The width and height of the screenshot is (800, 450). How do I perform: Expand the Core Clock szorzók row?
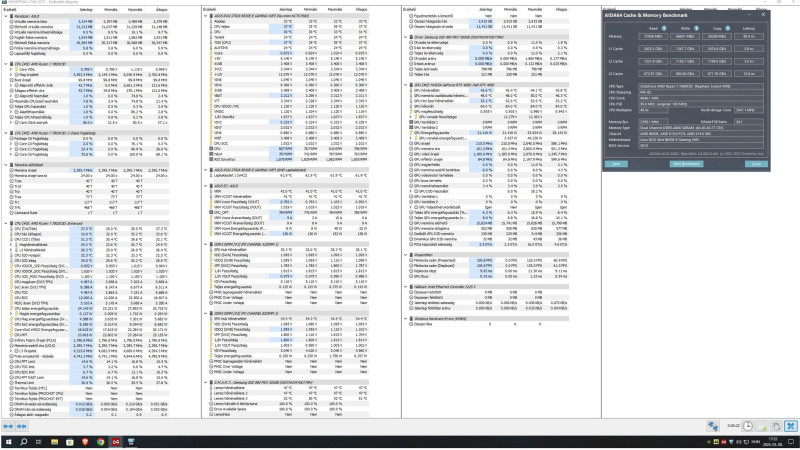pos(11,122)
